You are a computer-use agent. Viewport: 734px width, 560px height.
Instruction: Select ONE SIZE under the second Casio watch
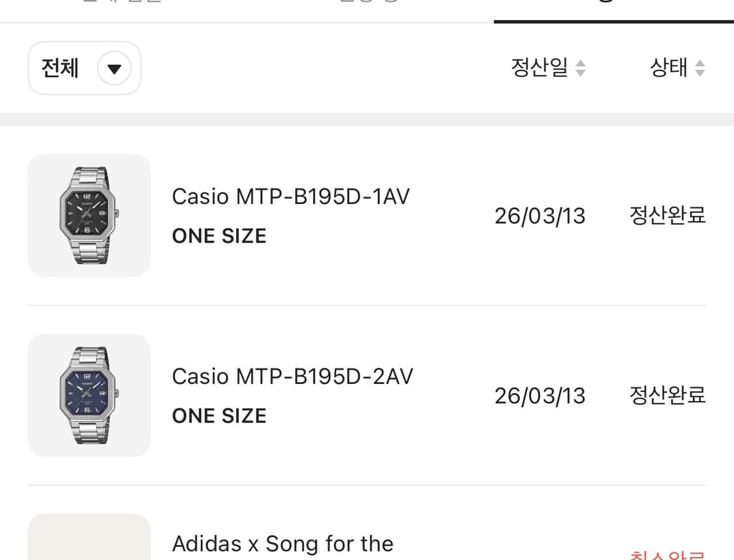tap(219, 415)
